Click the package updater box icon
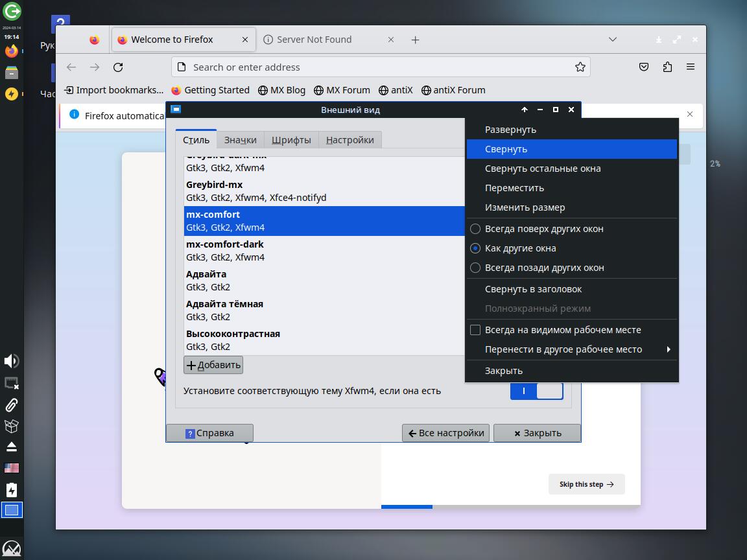747x560 pixels. point(12,426)
